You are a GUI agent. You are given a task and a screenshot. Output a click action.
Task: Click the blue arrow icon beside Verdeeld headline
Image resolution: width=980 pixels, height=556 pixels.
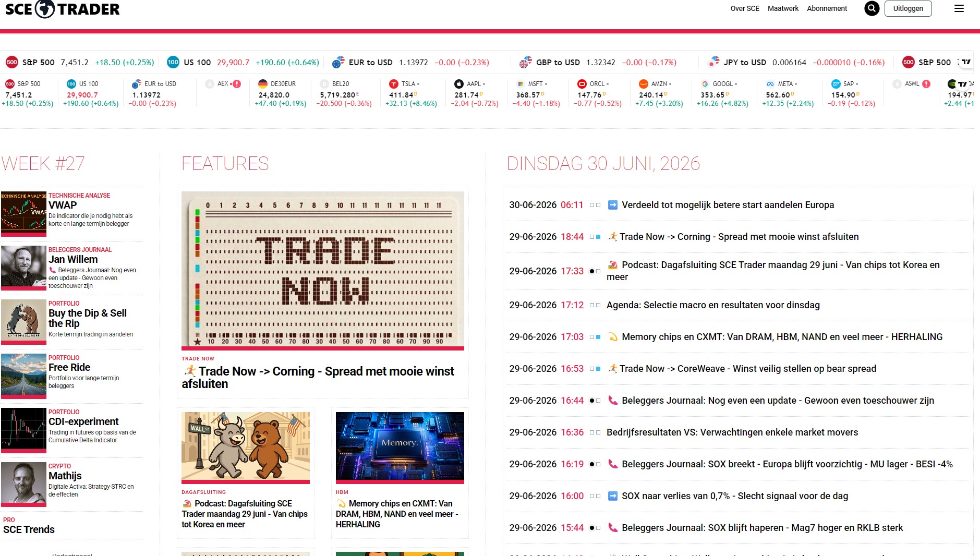[x=613, y=205]
